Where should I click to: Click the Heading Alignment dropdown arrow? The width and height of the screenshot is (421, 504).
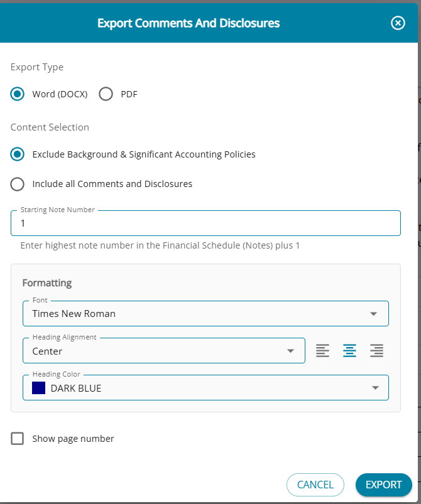click(x=290, y=351)
